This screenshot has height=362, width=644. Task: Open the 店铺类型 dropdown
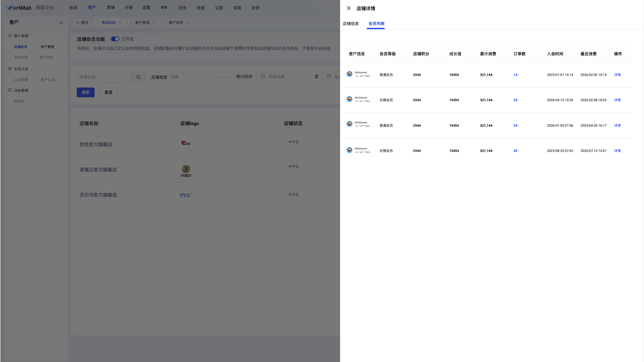pyautogui.click(x=199, y=77)
